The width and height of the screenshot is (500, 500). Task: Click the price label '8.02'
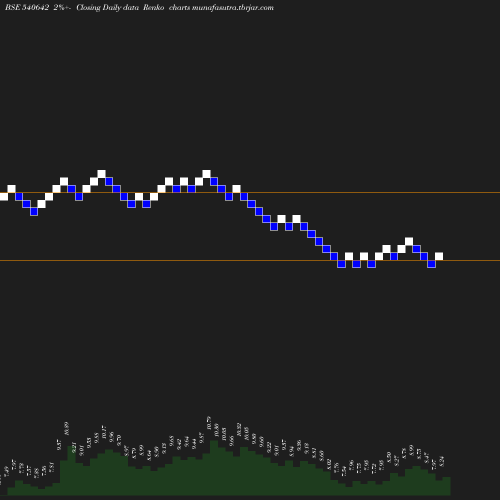(329, 464)
